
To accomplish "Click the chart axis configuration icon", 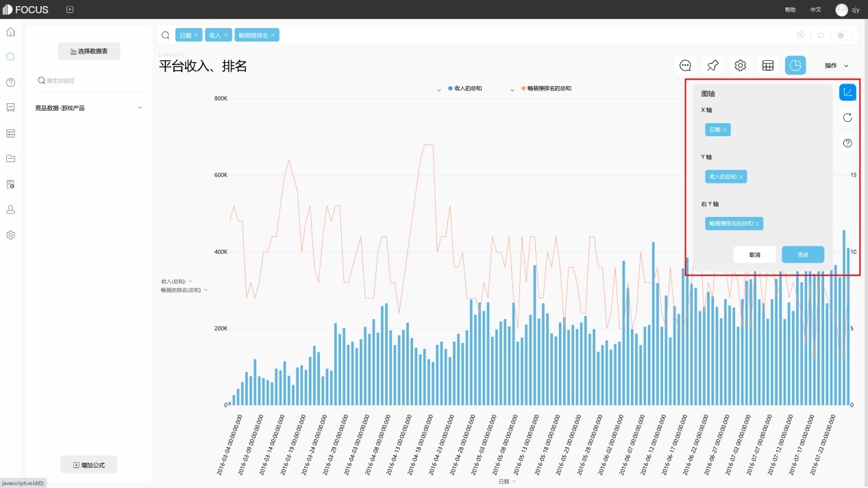I will click(x=847, y=92).
